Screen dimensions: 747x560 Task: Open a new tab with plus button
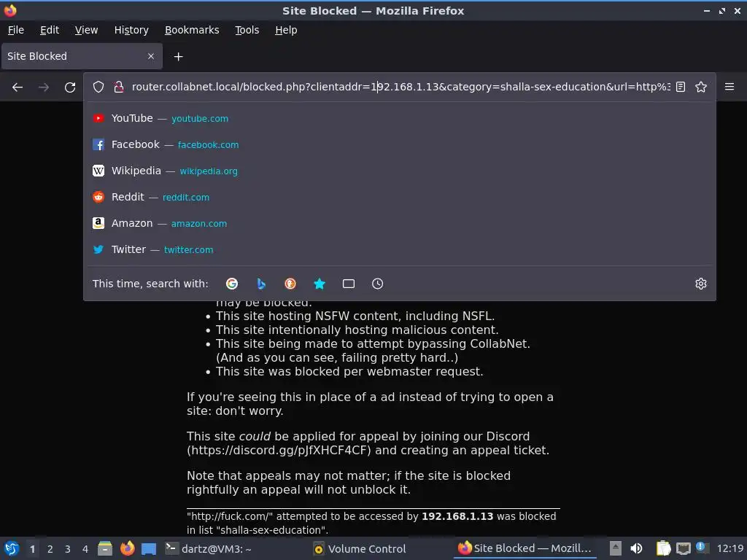pos(178,57)
